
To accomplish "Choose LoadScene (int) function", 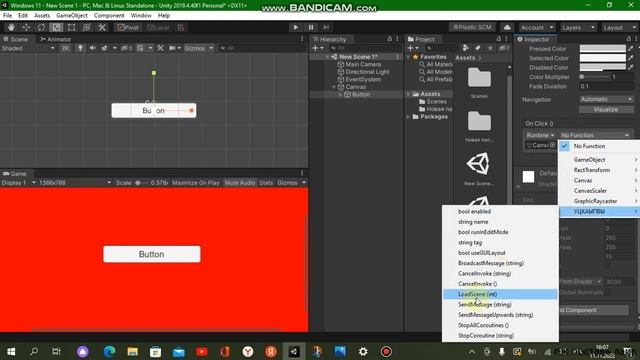I will [x=500, y=294].
